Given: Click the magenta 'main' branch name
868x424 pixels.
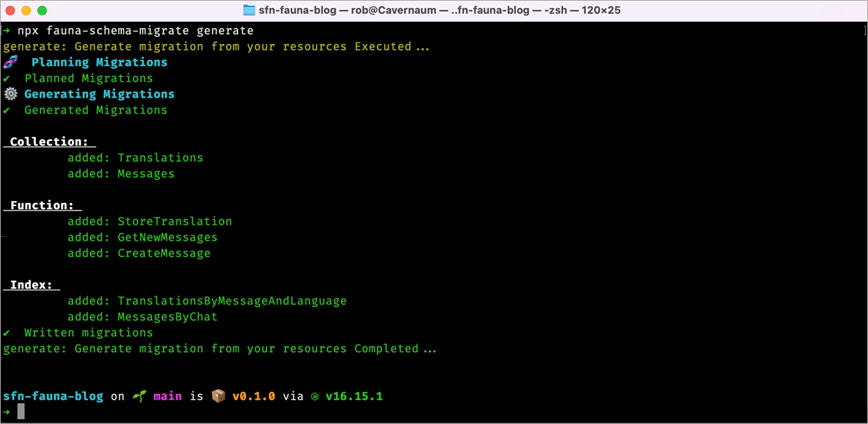Looking at the screenshot, I should coord(167,396).
